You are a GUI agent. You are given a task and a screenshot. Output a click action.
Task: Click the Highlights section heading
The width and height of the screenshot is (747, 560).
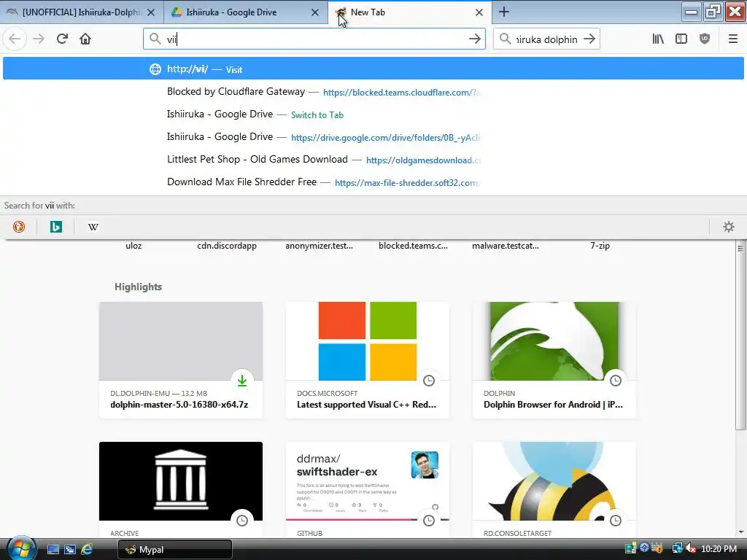138,287
